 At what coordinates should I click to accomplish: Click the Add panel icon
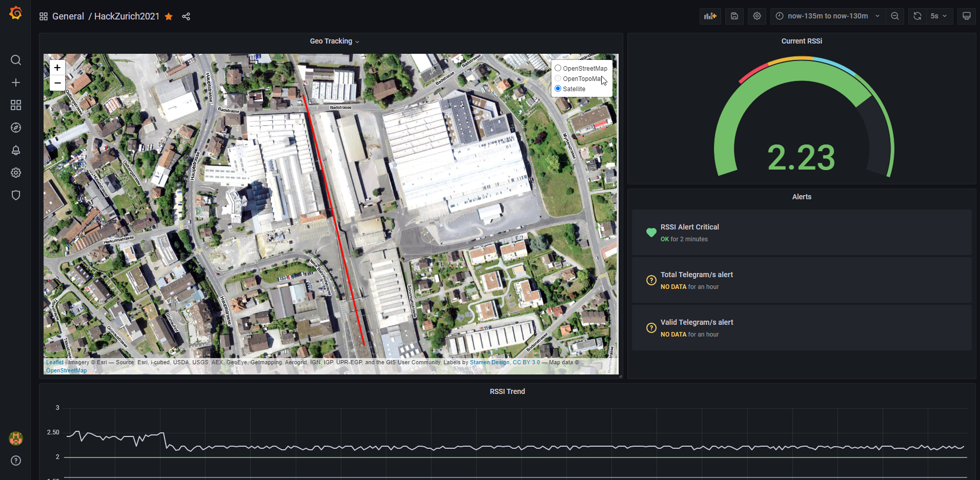coord(710,16)
